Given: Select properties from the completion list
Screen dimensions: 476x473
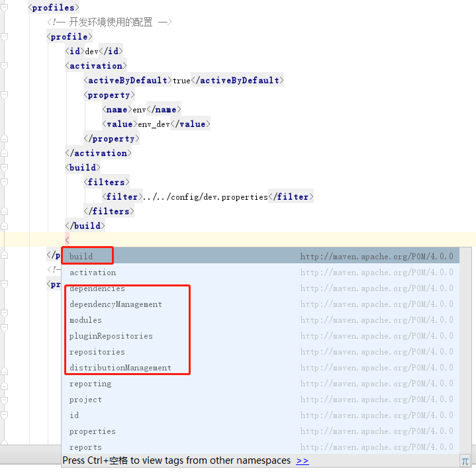Looking at the screenshot, I should point(260,431).
